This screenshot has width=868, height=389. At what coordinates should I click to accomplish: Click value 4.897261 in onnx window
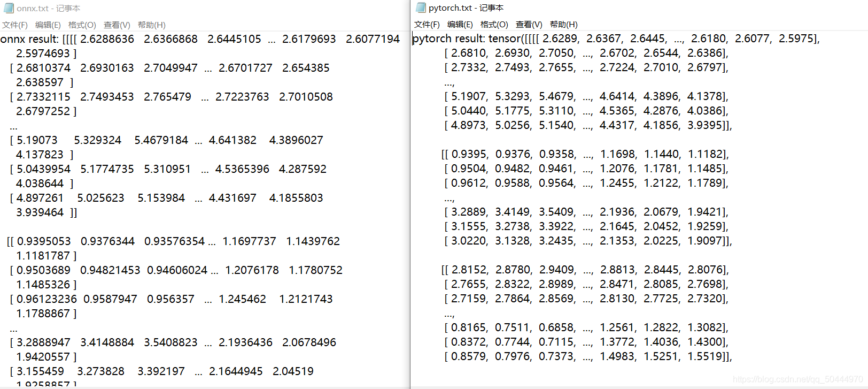(40, 198)
